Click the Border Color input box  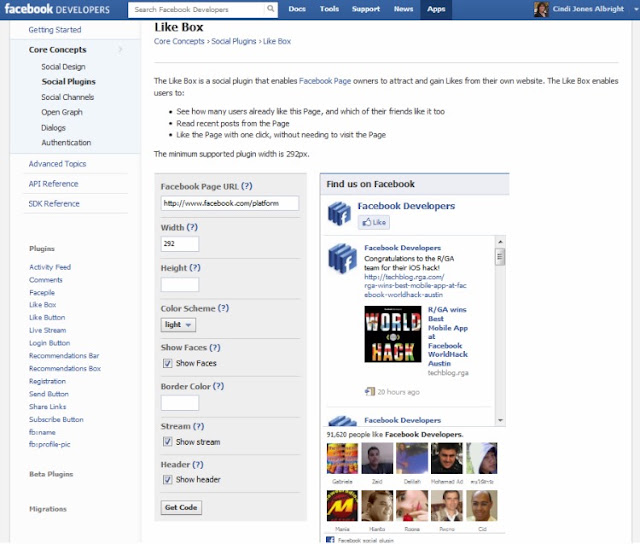(x=180, y=403)
